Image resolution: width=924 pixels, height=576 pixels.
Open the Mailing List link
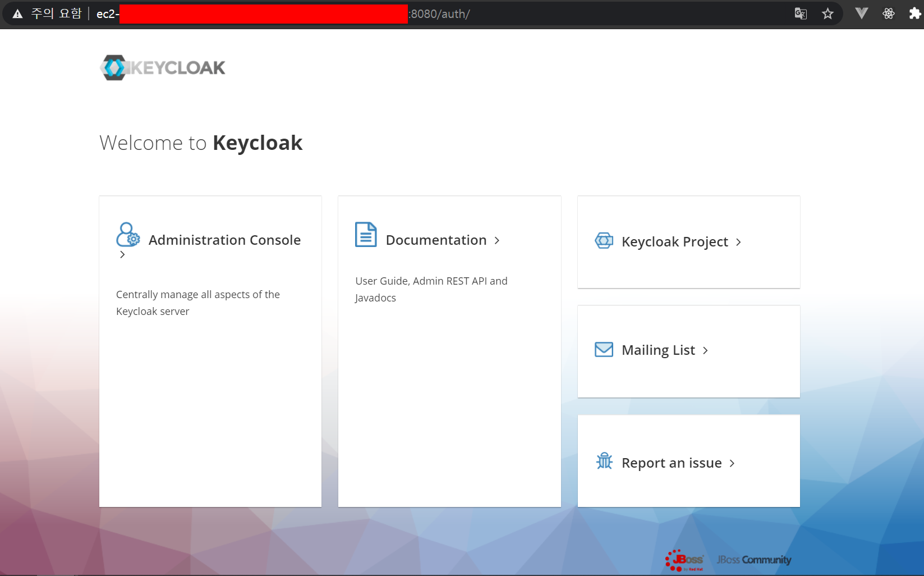(658, 350)
